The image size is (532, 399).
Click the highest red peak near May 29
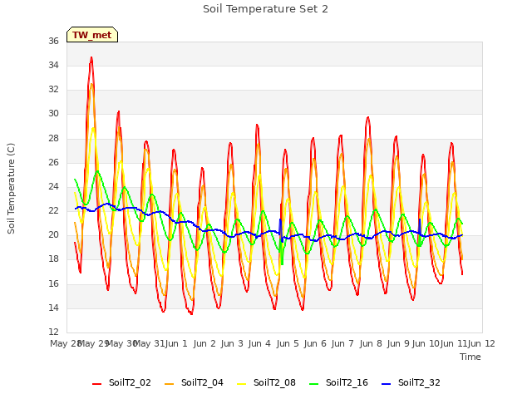tap(91, 58)
